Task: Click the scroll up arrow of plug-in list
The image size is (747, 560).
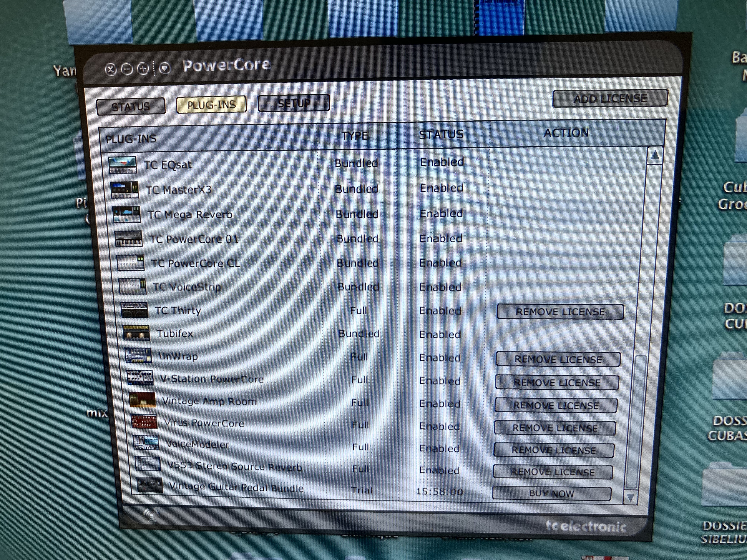Action: (x=655, y=156)
